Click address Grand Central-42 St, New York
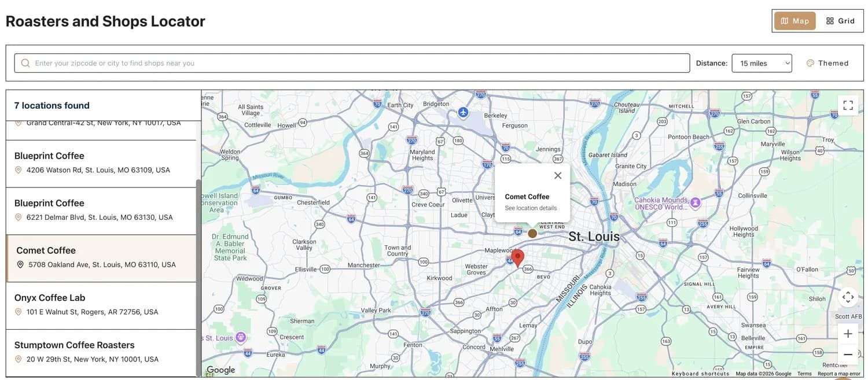868x380 pixels. point(104,123)
